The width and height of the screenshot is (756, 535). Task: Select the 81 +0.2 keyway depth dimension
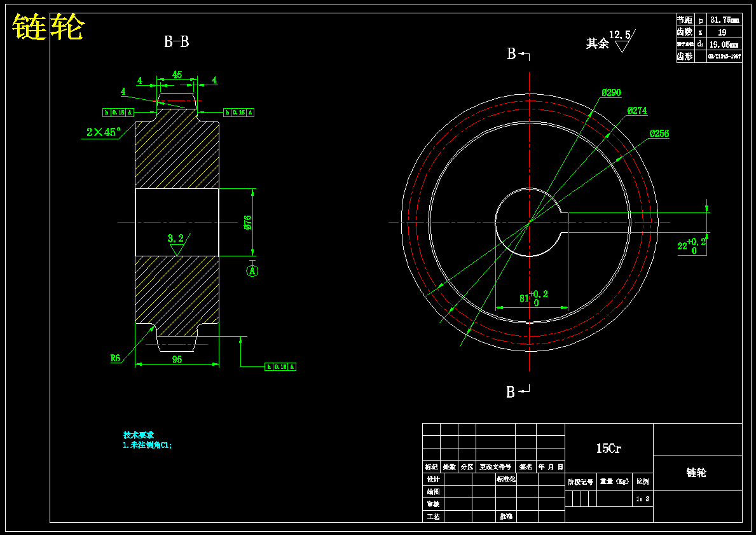coord(533,298)
